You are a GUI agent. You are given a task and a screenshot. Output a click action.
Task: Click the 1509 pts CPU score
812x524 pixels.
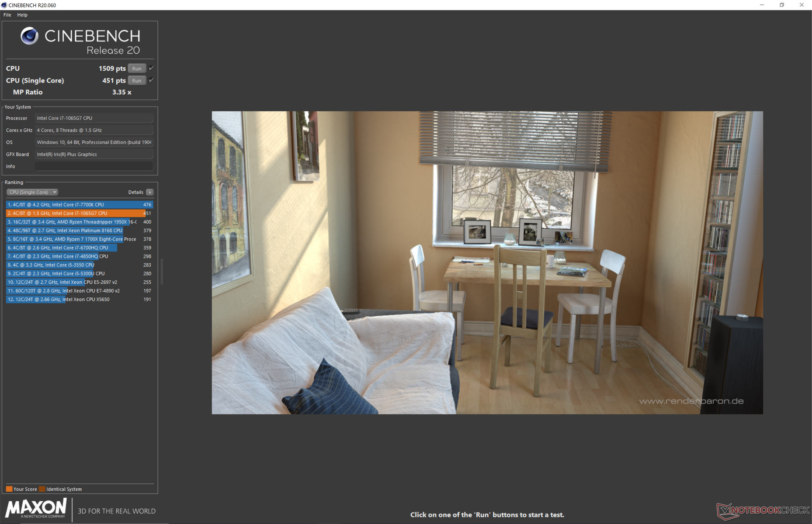tap(112, 69)
